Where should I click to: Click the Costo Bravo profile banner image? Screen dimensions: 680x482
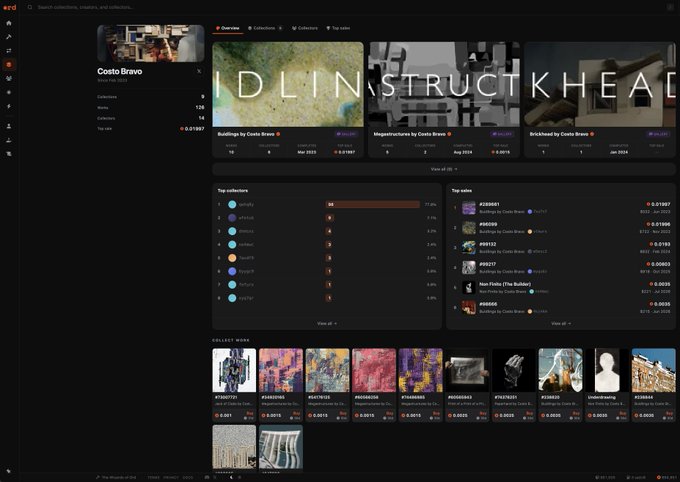(x=151, y=43)
